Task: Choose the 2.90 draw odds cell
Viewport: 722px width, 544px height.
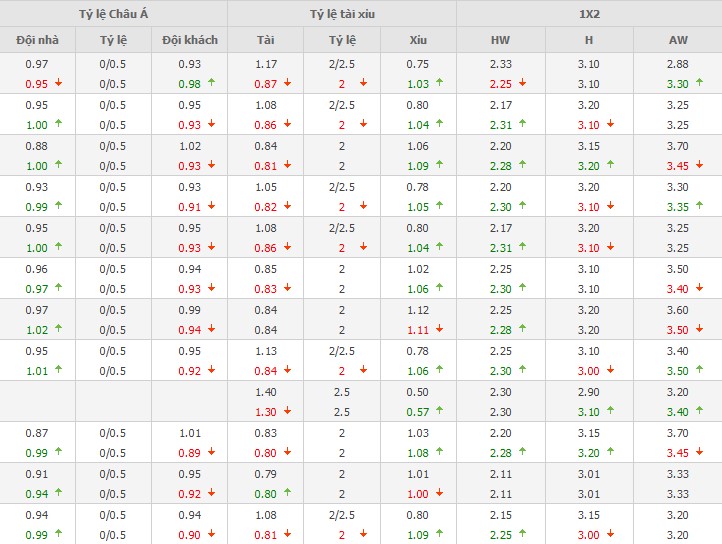Action: coord(589,393)
